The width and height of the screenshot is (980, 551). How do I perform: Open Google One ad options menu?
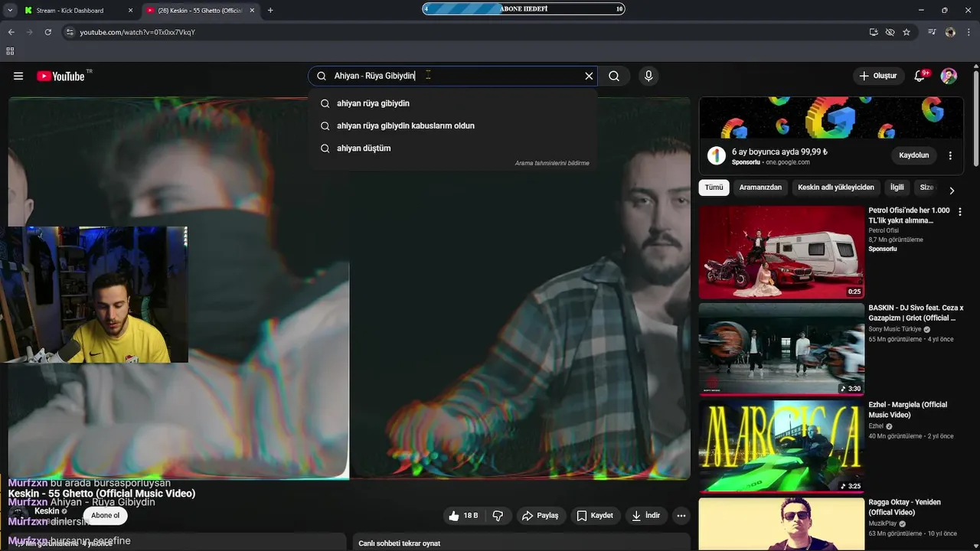[x=950, y=155]
